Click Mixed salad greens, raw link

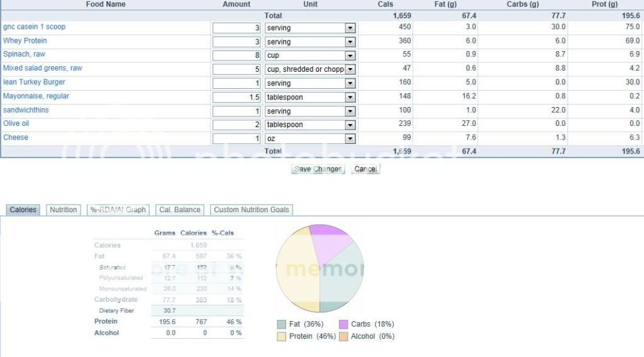[x=43, y=69]
